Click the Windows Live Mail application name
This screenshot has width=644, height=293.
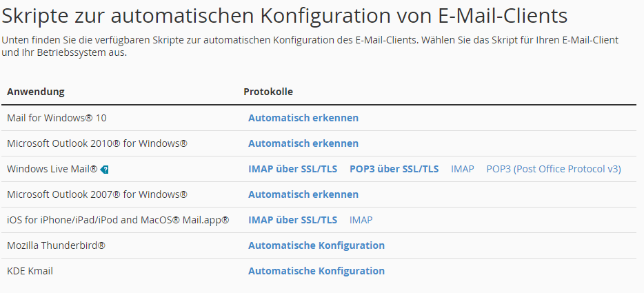coord(52,169)
